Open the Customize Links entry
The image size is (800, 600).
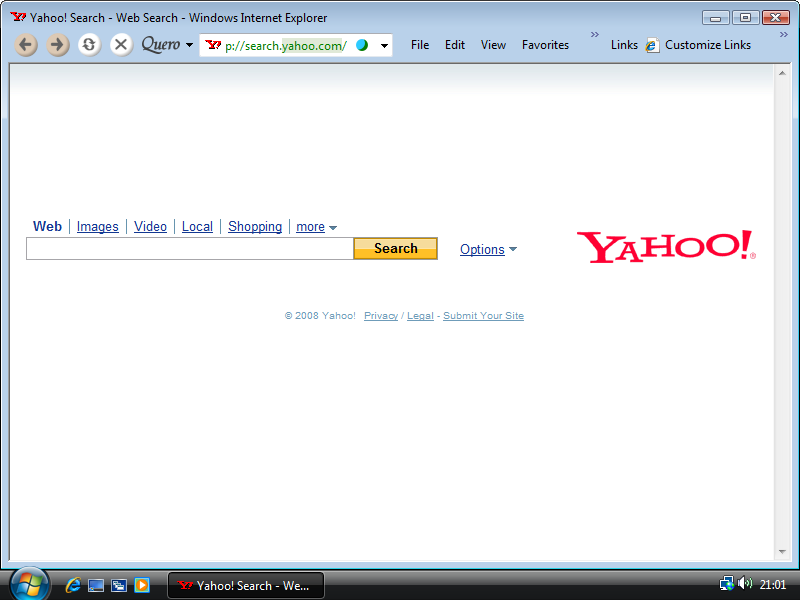point(708,45)
